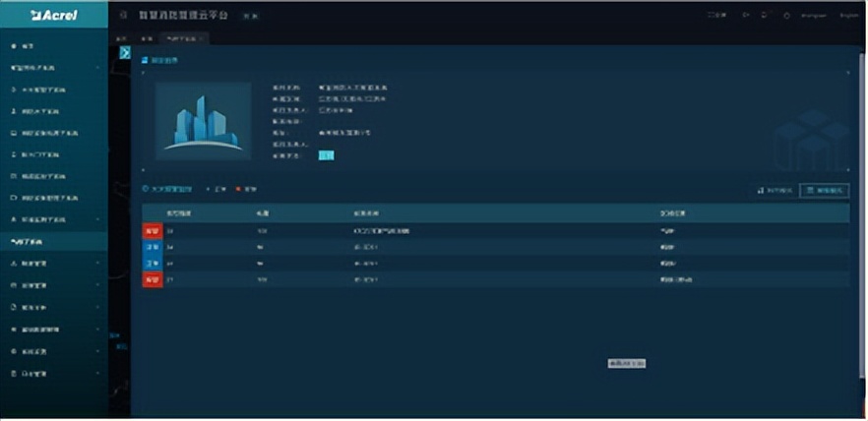Toggle the sidebar collapse icon beside the platform title
The image size is (868, 421).
coord(123,16)
